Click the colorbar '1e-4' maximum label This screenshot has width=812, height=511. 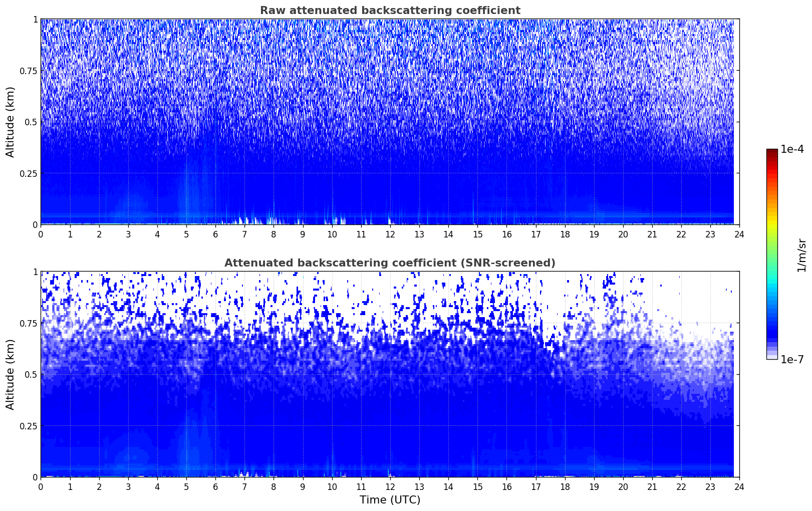coord(792,149)
